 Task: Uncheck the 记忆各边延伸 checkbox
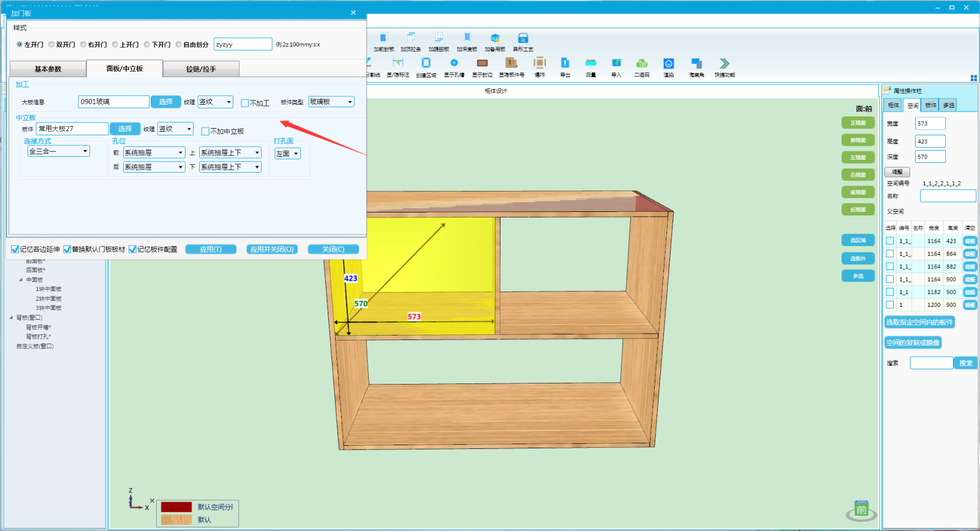15,249
